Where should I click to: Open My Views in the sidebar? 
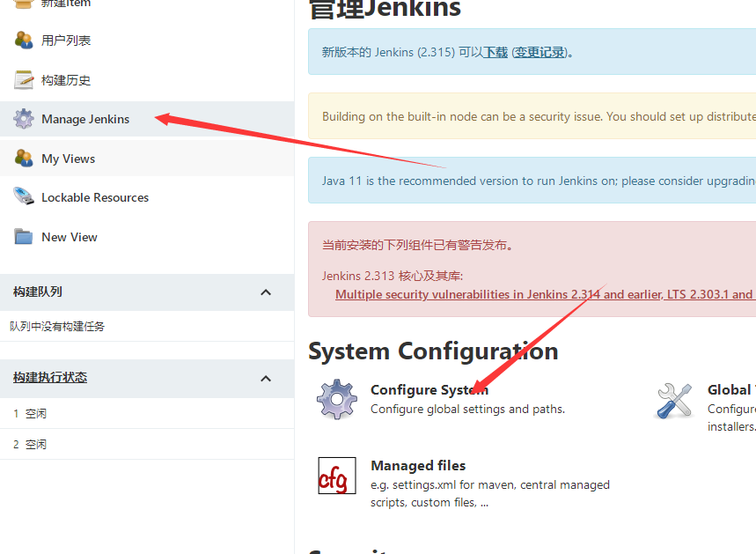[x=68, y=159]
